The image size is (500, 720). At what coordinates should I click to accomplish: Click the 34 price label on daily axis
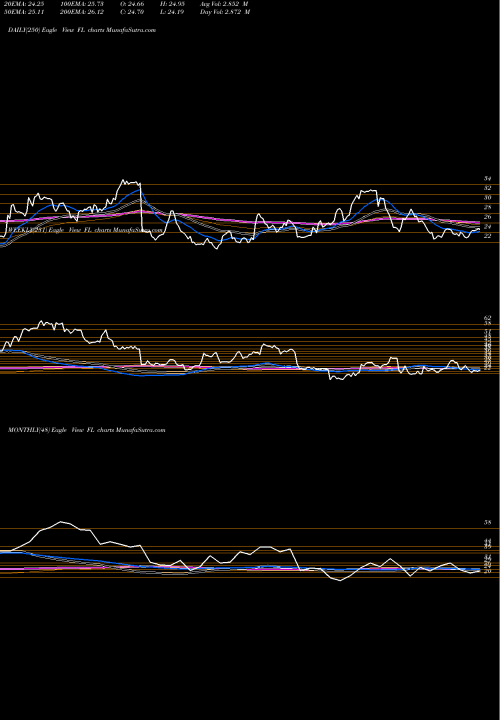coord(488,179)
